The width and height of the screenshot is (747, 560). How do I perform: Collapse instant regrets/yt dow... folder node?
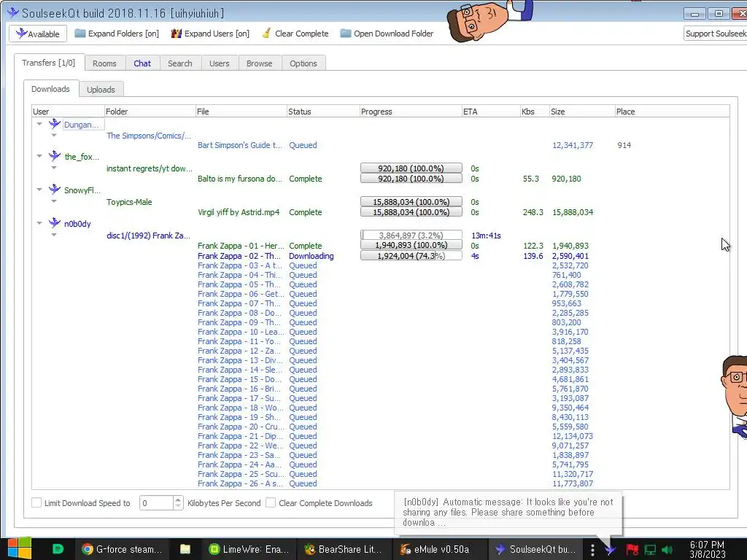click(x=54, y=168)
